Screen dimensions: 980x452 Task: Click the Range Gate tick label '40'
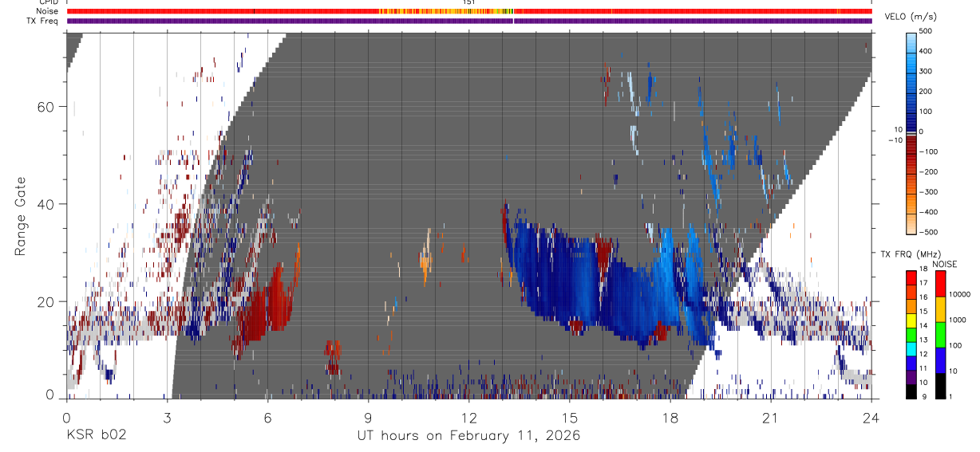pos(46,204)
